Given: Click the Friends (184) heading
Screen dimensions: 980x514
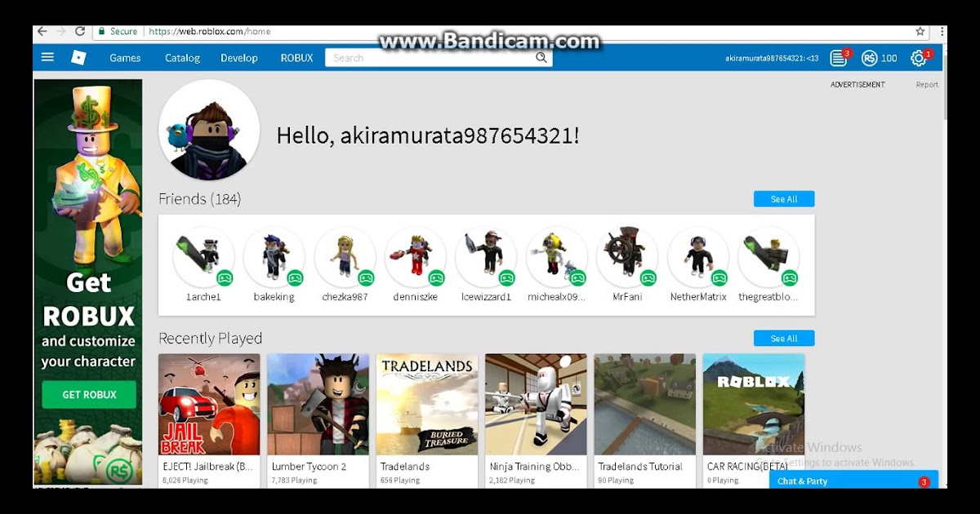Looking at the screenshot, I should pyautogui.click(x=199, y=199).
